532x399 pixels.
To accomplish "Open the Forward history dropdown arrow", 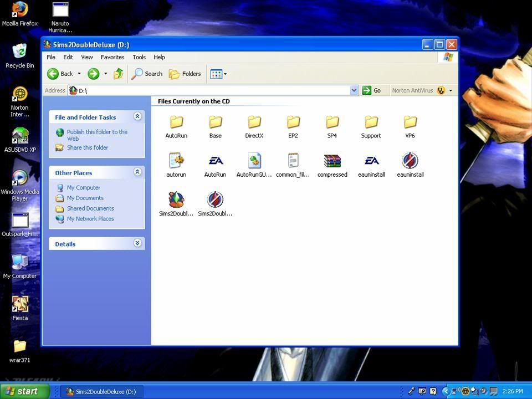I will (105, 74).
